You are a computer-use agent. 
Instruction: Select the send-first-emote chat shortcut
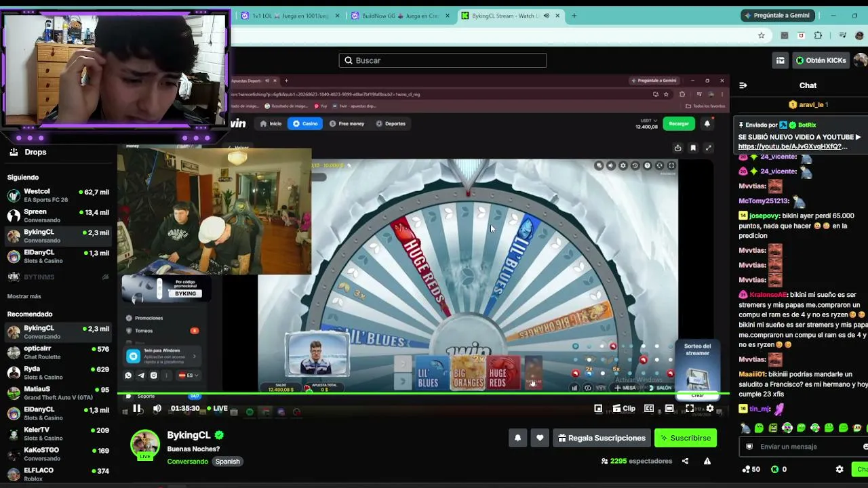pos(746,428)
